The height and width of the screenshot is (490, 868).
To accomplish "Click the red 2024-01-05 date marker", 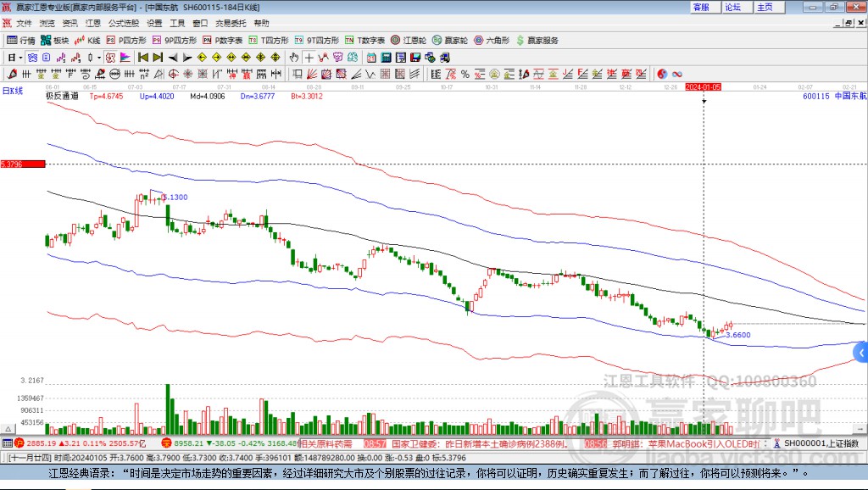I will pyautogui.click(x=703, y=86).
